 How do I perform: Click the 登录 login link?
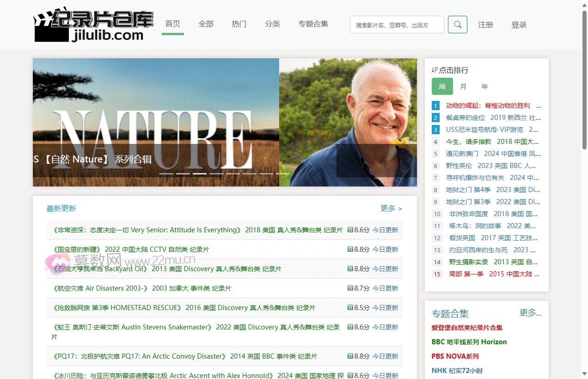[519, 25]
